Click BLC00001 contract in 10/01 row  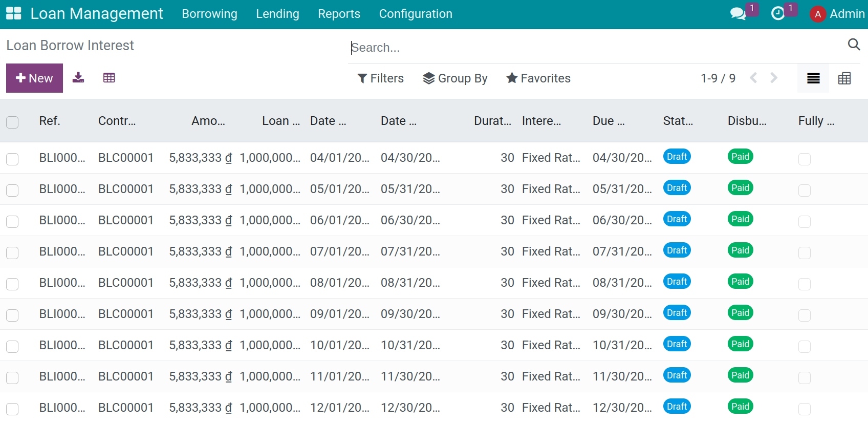pyautogui.click(x=126, y=345)
